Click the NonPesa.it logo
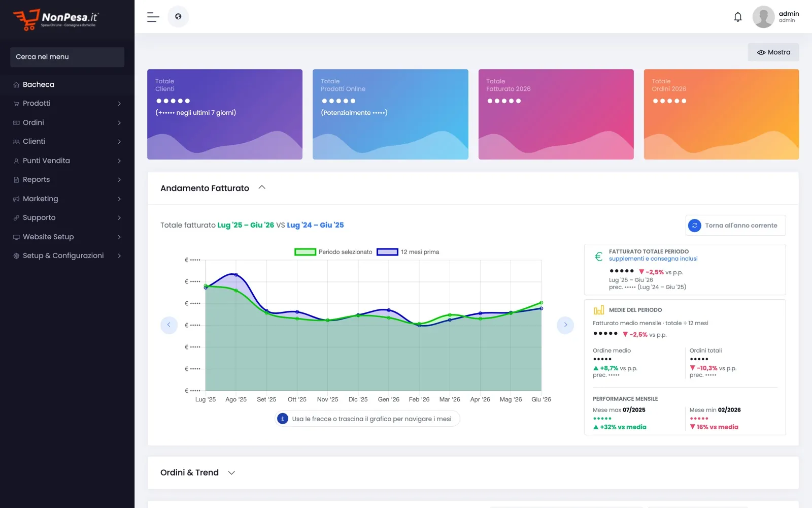This screenshot has width=812, height=508. click(56, 19)
